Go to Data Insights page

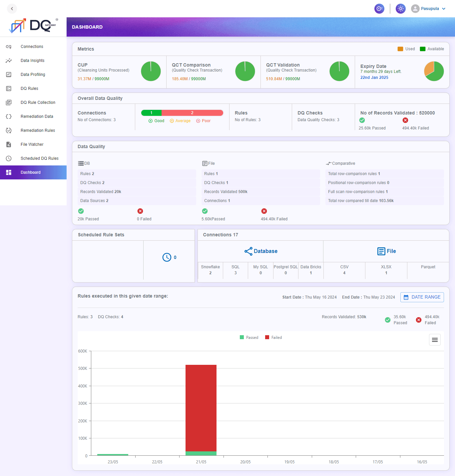click(32, 61)
